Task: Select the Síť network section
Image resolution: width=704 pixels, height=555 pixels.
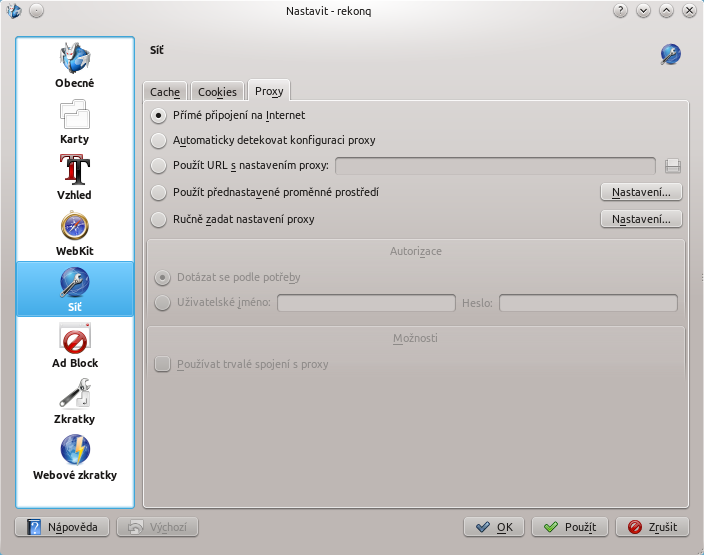Action: (x=75, y=289)
